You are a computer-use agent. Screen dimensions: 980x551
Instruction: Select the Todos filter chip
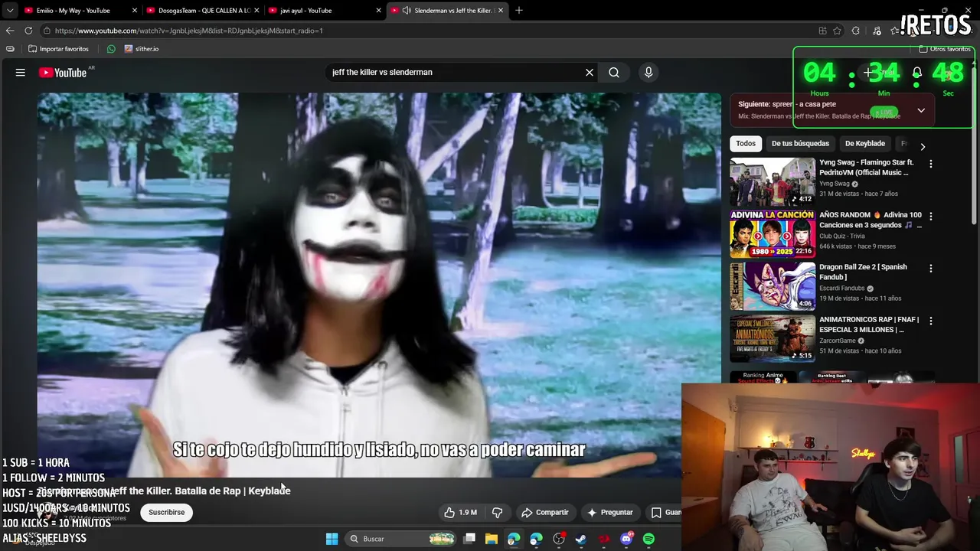coord(746,143)
